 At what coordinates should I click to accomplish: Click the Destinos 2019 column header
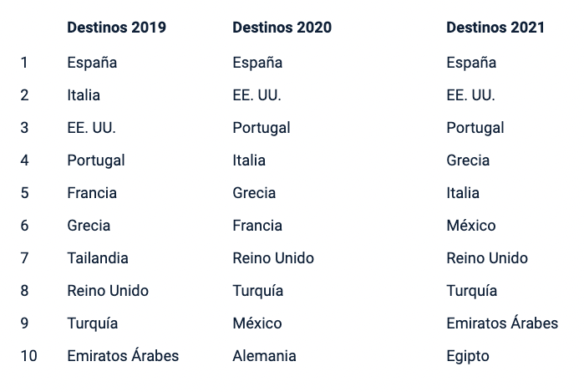pos(117,28)
